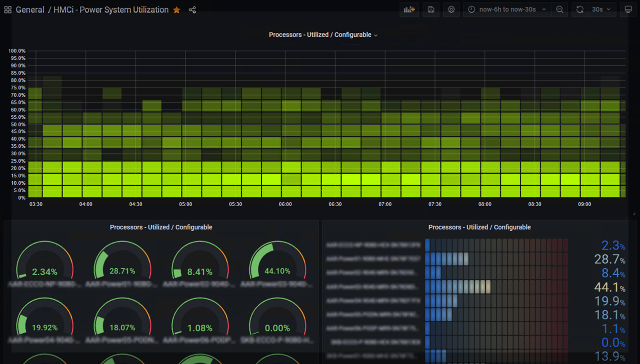Viewport: 640px width, 364px height.
Task: Enable TV cycle view mode icon
Action: pyautogui.click(x=628, y=9)
